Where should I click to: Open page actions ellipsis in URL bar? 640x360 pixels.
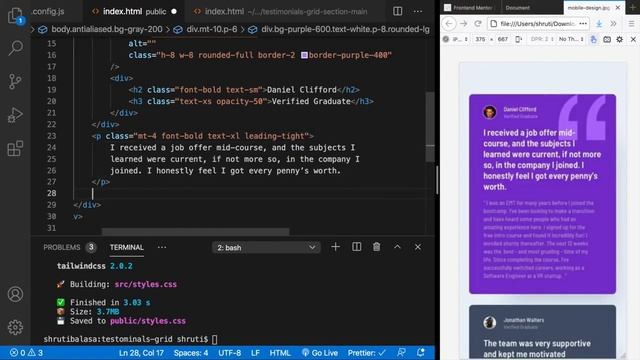click(583, 24)
